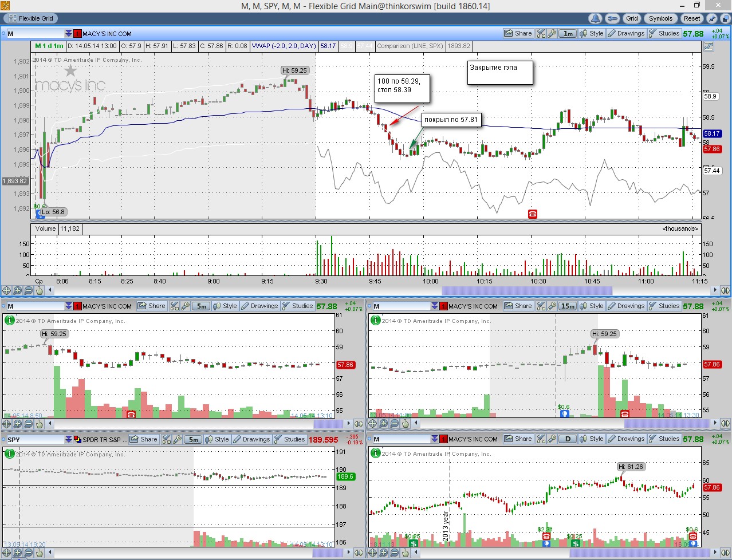This screenshot has width=732, height=560.
Task: Click the Reset button
Action: 691,18
